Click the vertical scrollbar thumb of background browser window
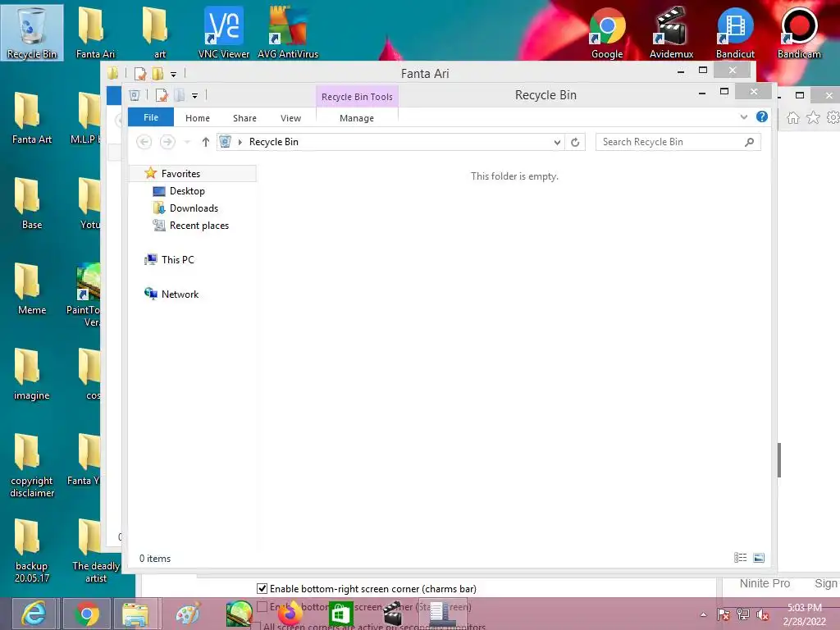This screenshot has height=630, width=840. click(779, 459)
